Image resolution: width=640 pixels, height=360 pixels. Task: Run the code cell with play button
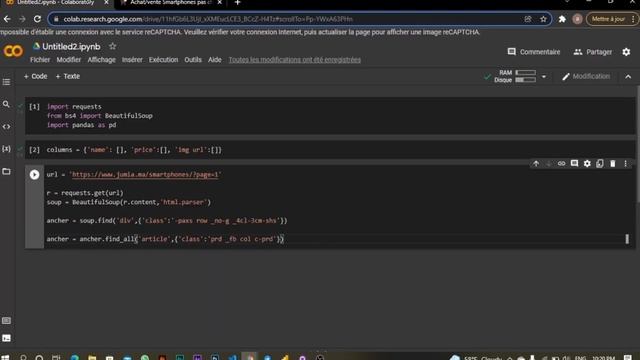[x=34, y=175]
